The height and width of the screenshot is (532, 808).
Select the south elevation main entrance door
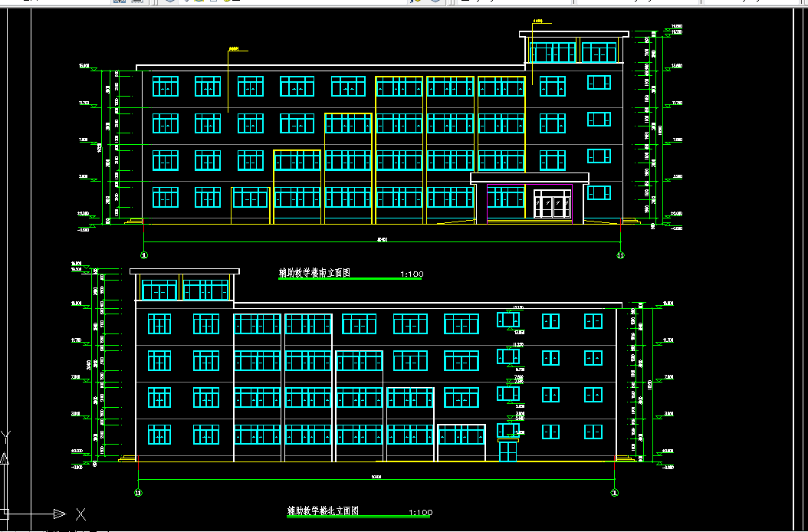[x=553, y=204]
